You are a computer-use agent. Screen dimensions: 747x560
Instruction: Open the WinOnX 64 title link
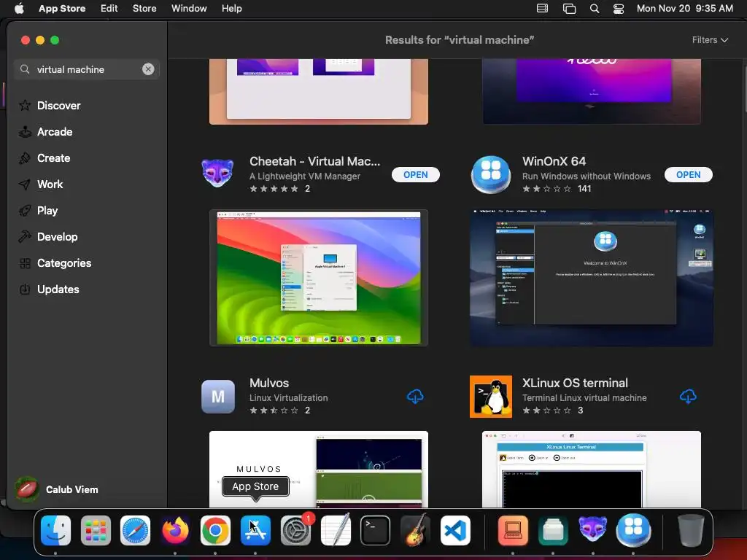point(554,161)
